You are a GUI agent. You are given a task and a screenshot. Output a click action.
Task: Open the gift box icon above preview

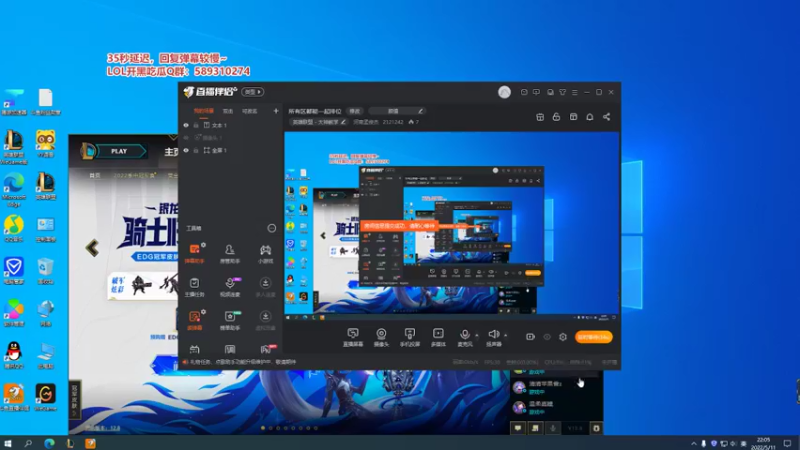540,117
